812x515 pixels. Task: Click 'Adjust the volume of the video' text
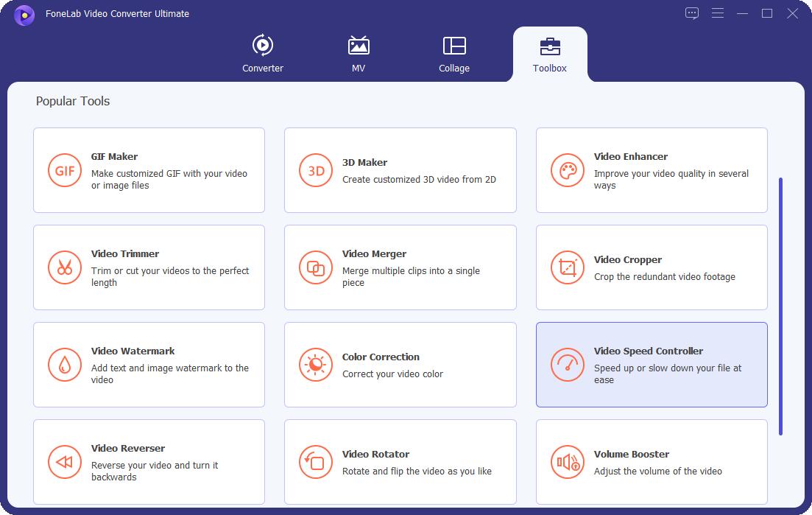657,471
